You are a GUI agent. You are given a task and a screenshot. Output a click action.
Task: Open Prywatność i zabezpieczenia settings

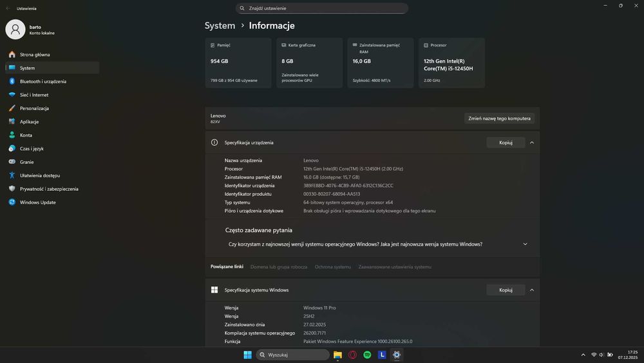pos(52,189)
